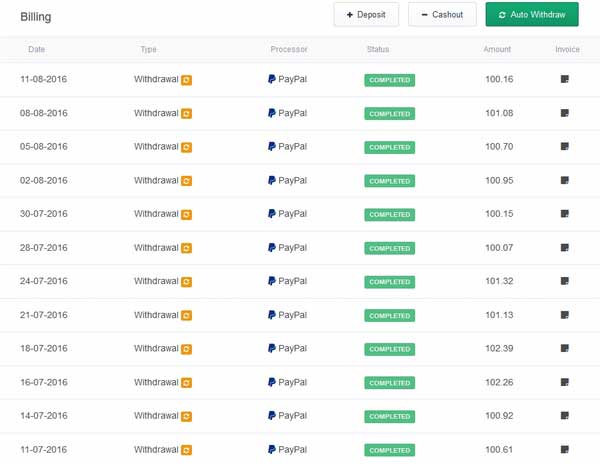Select the amount 100.16
The width and height of the screenshot is (600, 465).
[x=499, y=79]
